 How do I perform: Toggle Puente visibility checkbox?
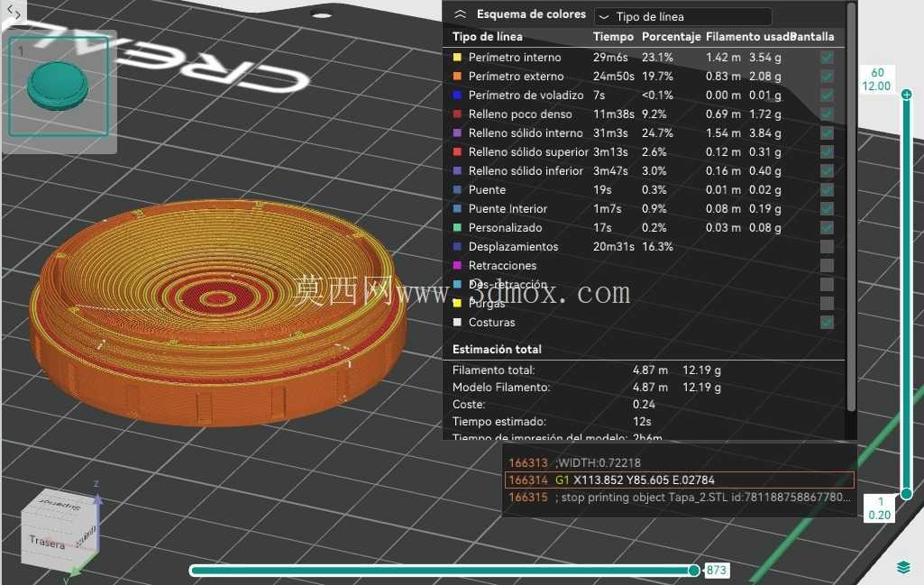pos(827,189)
